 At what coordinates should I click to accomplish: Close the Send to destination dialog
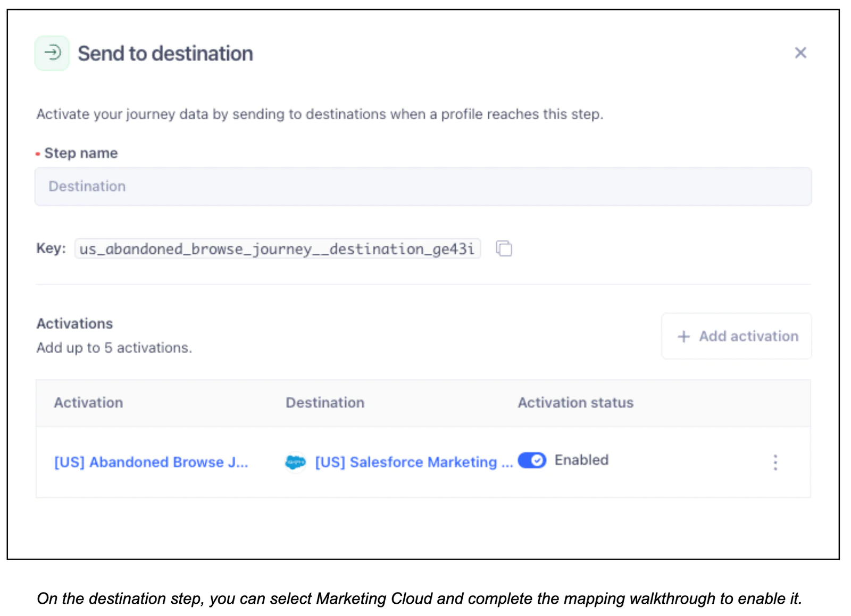tap(800, 53)
